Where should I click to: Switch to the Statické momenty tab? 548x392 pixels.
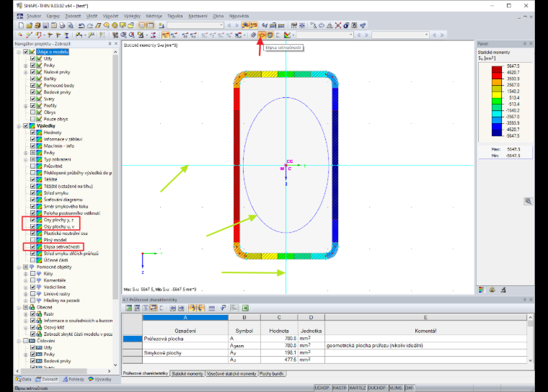[x=187, y=373]
